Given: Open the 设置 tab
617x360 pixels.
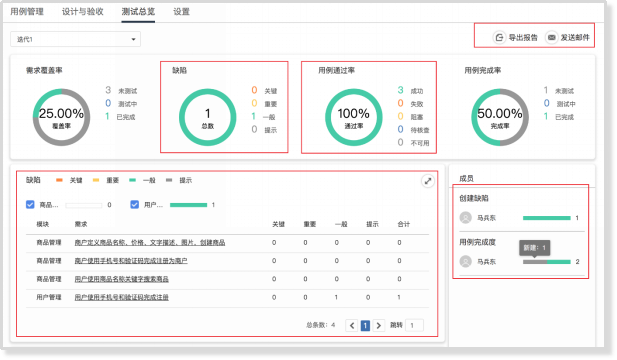Looking at the screenshot, I should 181,11.
